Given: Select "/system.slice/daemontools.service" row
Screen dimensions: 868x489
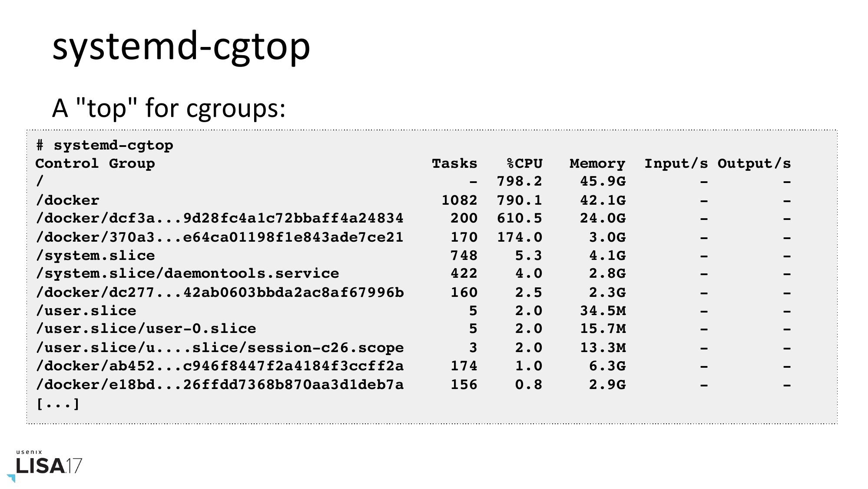Looking at the screenshot, I should pos(187,273).
